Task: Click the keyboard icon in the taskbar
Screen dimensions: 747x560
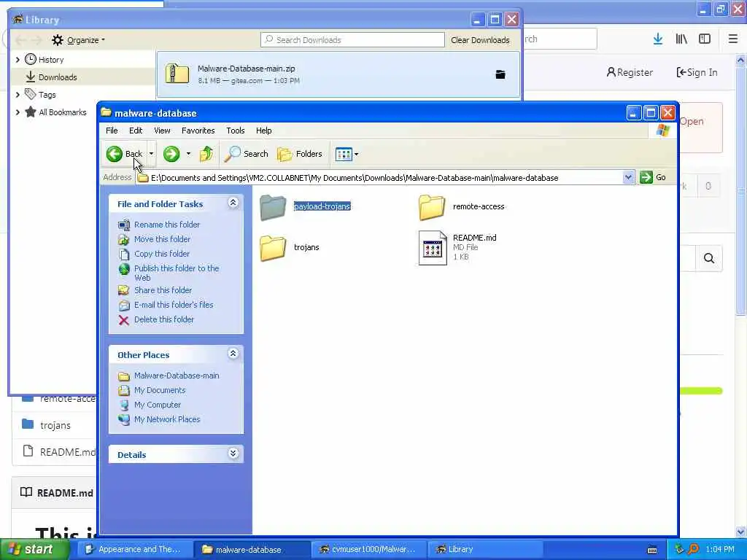Action: point(652,550)
